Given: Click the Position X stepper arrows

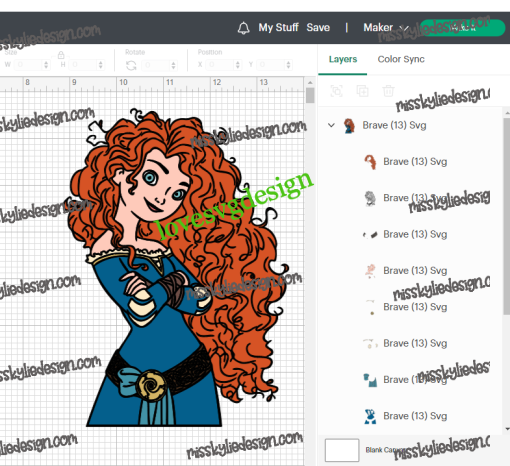Looking at the screenshot, I should (x=238, y=65).
